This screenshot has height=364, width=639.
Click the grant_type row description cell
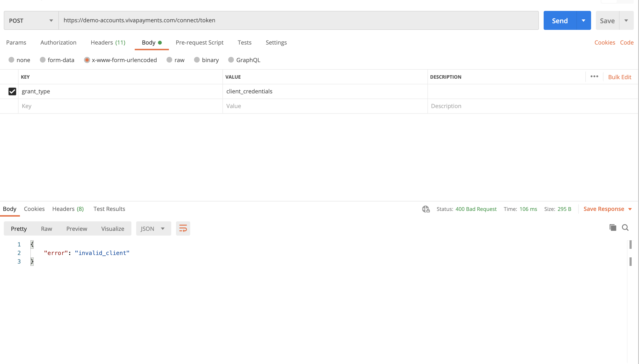(533, 91)
